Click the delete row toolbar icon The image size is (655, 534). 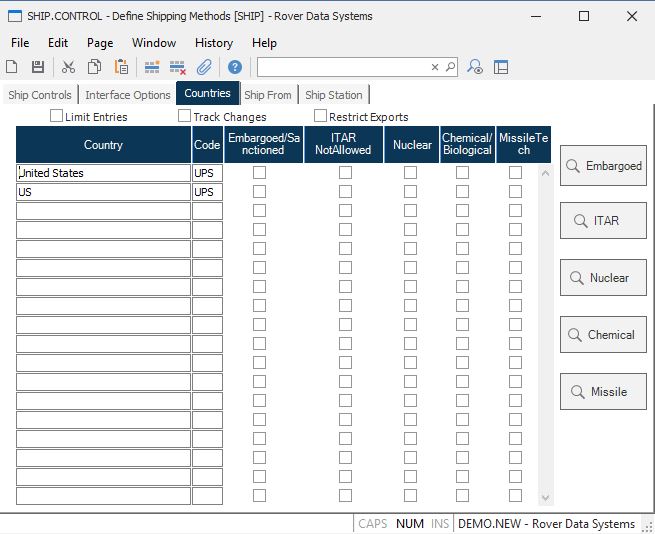[x=178, y=67]
